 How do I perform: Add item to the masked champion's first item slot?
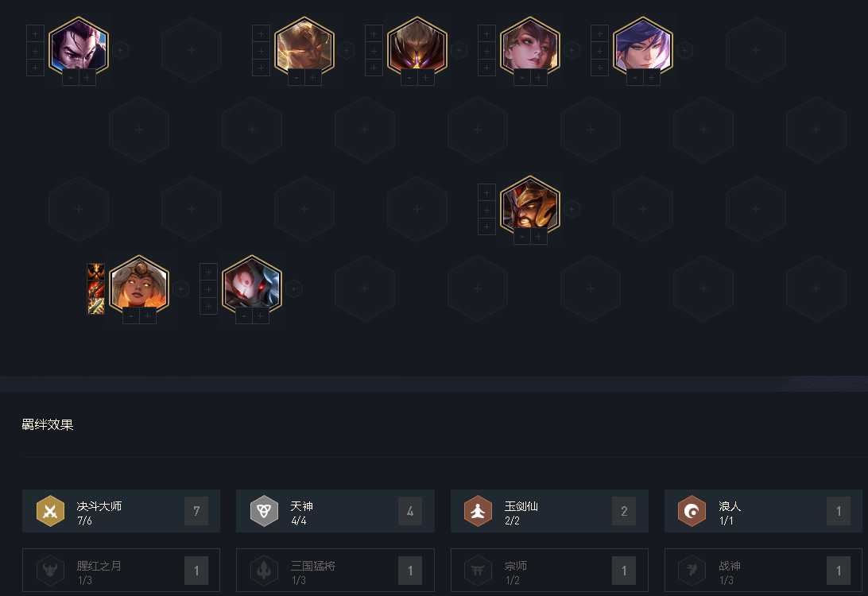(208, 272)
